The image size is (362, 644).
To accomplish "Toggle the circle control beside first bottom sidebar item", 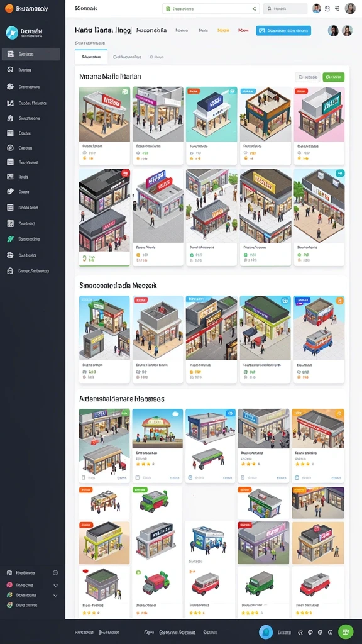I will [55, 572].
